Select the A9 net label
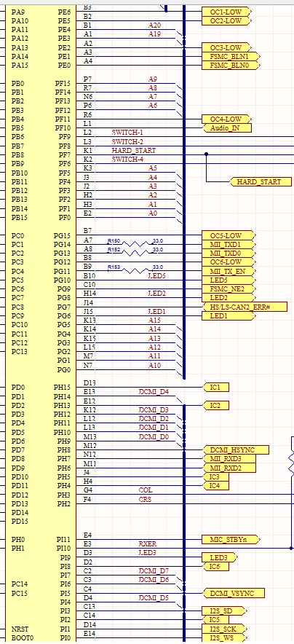Image resolution: width=294 pixels, height=644 pixels. pyautogui.click(x=153, y=79)
